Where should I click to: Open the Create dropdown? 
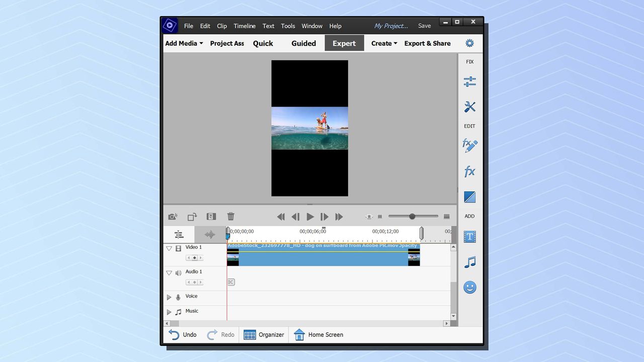384,43
